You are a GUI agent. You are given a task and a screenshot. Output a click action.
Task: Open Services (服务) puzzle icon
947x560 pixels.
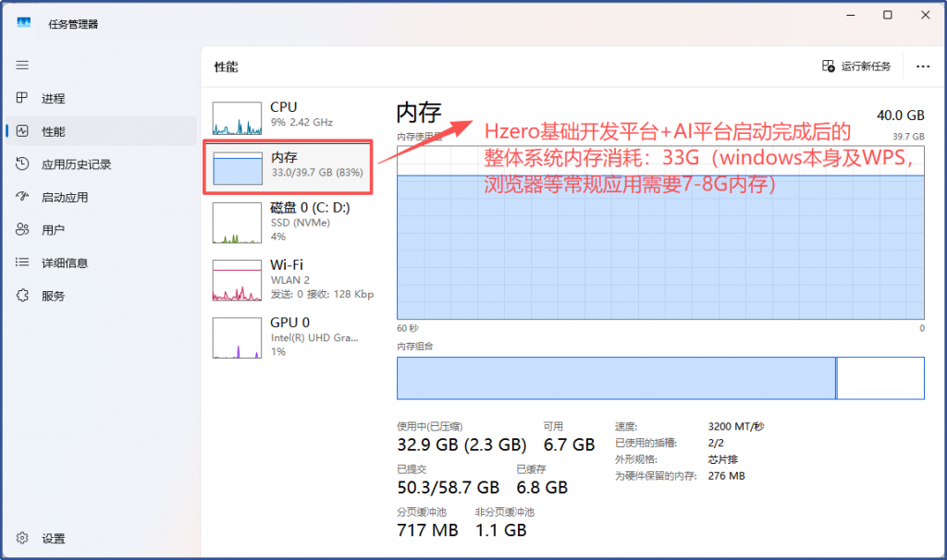click(22, 296)
